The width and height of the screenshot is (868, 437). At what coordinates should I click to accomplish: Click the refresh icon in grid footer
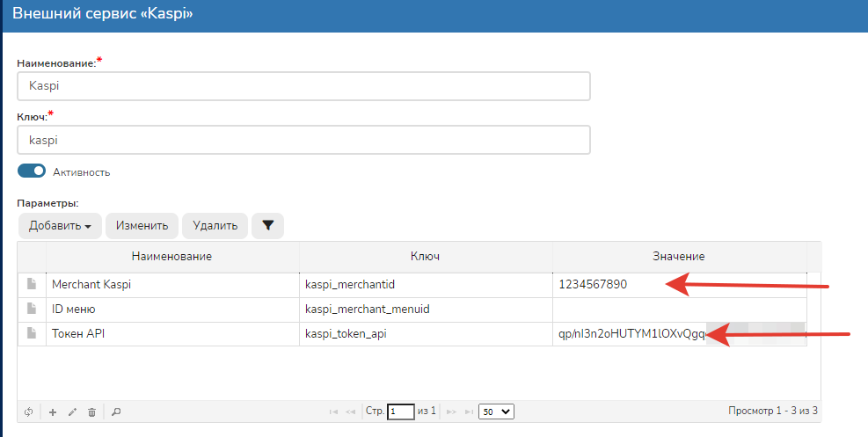28,412
